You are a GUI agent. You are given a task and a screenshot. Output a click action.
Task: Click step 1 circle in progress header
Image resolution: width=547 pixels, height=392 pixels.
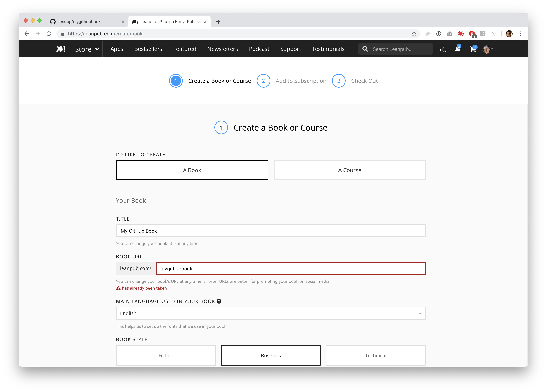[176, 81]
